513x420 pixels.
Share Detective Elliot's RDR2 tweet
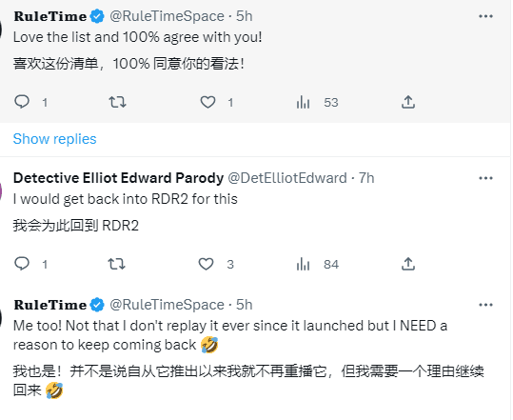pyautogui.click(x=408, y=264)
